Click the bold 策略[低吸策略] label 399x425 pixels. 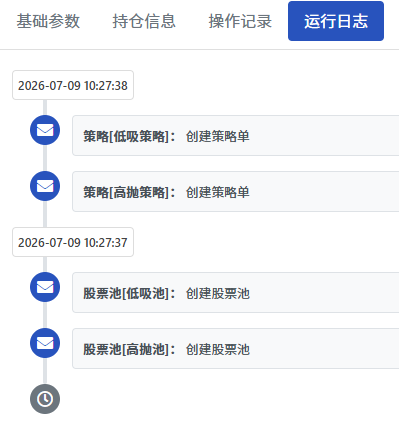[x=129, y=136]
